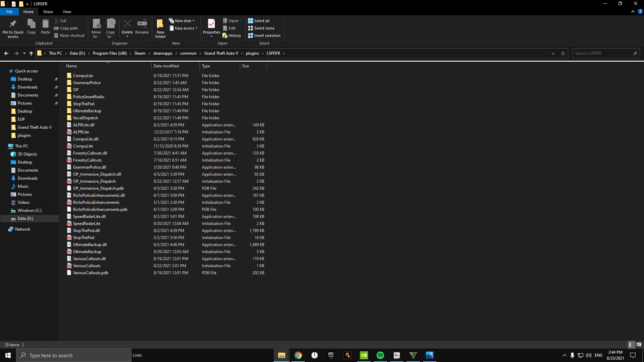This screenshot has width=644, height=362.
Task: Open the Share ribbon tab
Action: pyautogui.click(x=48, y=12)
